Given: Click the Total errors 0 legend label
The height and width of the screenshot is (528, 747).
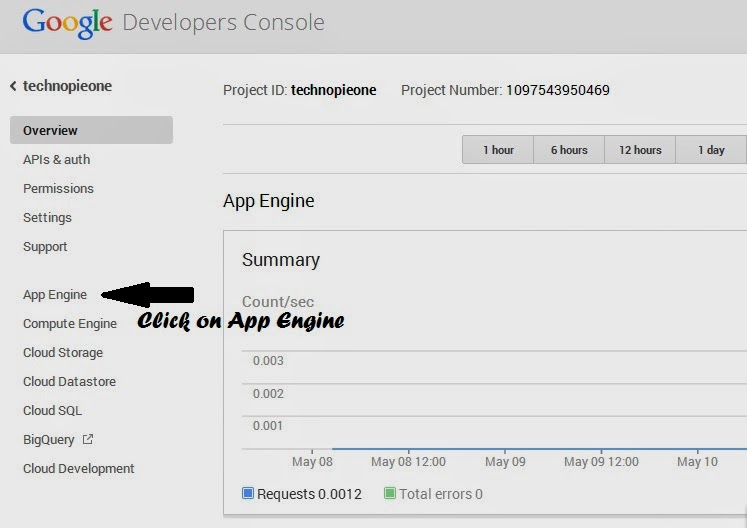Looking at the screenshot, I should coord(441,494).
